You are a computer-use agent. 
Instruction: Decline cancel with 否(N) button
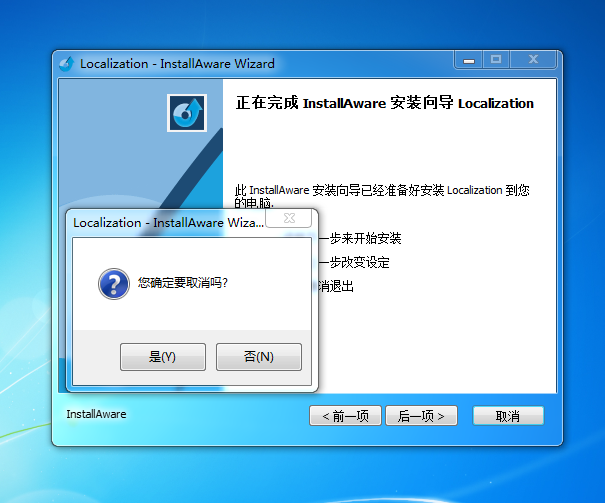(x=259, y=357)
